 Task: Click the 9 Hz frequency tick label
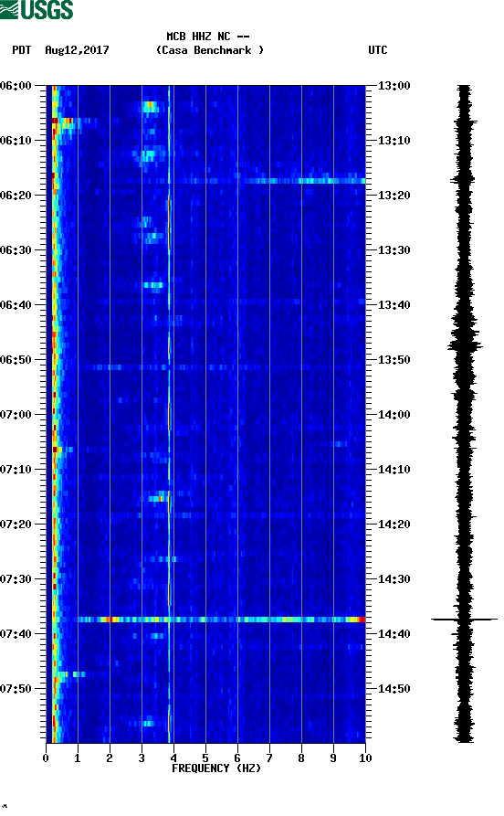point(333,758)
